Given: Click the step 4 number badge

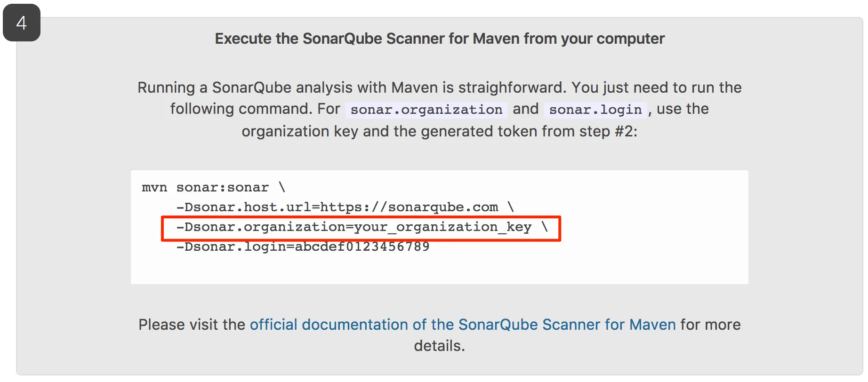Looking at the screenshot, I should (21, 23).
